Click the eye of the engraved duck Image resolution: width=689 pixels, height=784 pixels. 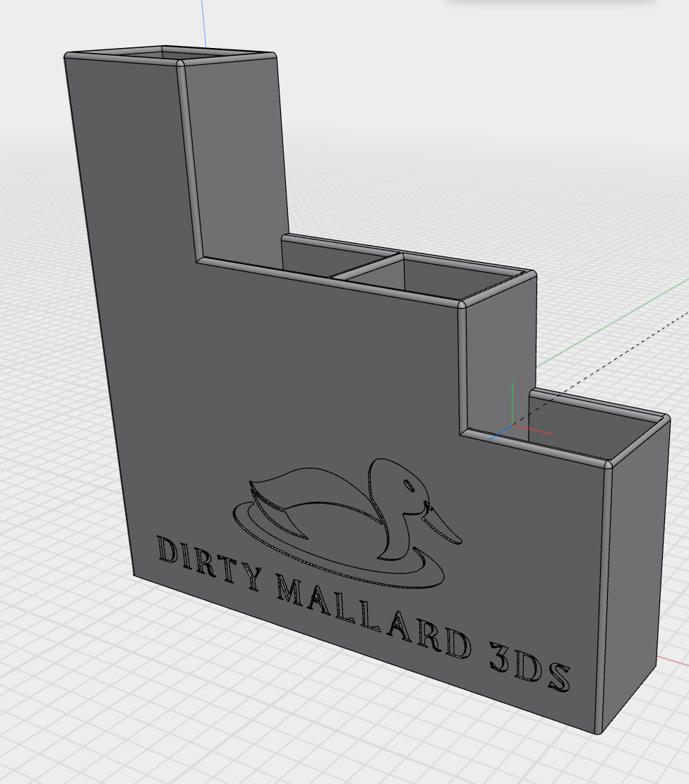(x=409, y=486)
